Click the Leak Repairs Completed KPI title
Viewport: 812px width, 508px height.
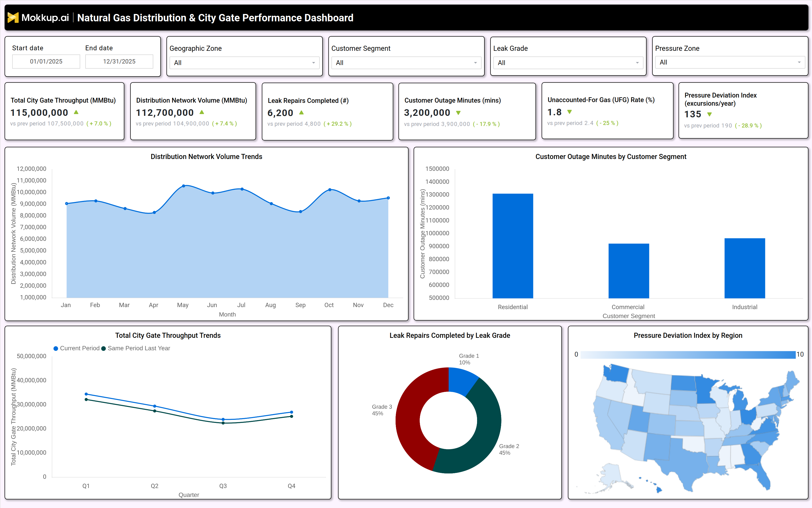click(308, 101)
